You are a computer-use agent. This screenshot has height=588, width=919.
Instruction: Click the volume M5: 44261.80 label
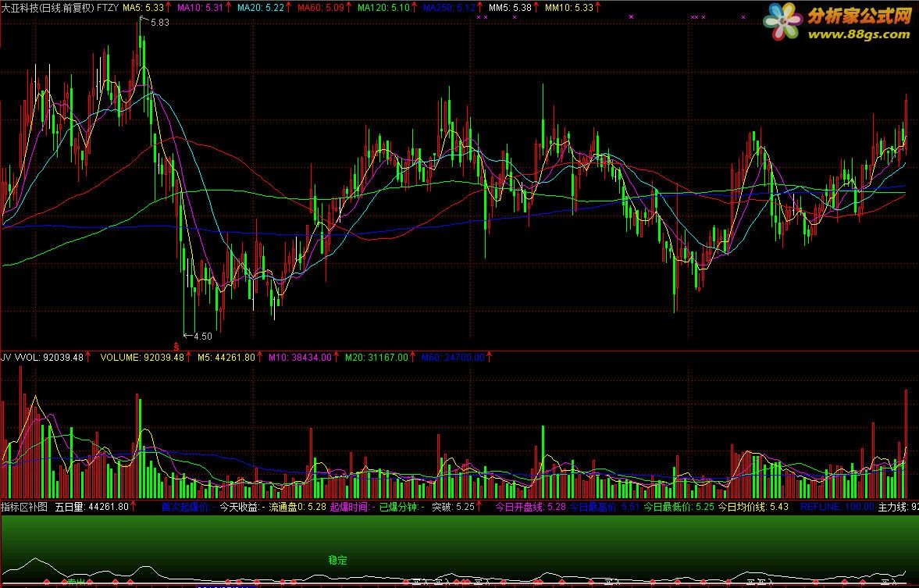[x=226, y=357]
